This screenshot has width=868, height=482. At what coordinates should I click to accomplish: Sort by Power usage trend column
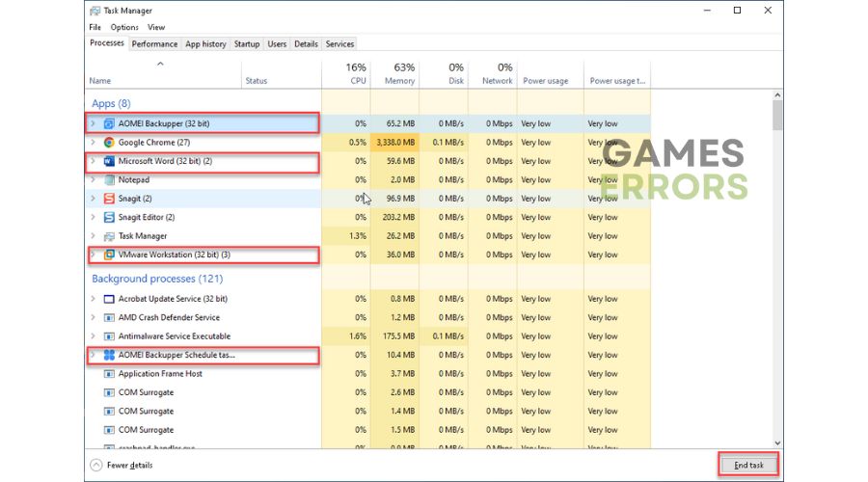[x=617, y=74]
